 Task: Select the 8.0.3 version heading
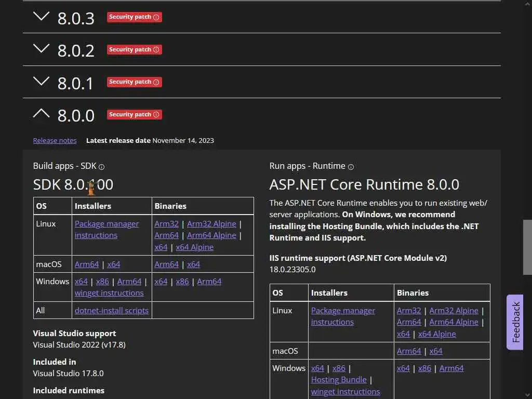pyautogui.click(x=76, y=18)
